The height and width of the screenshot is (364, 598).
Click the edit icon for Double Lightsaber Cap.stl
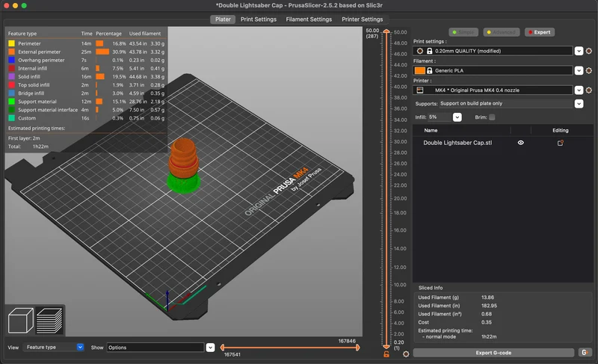560,143
